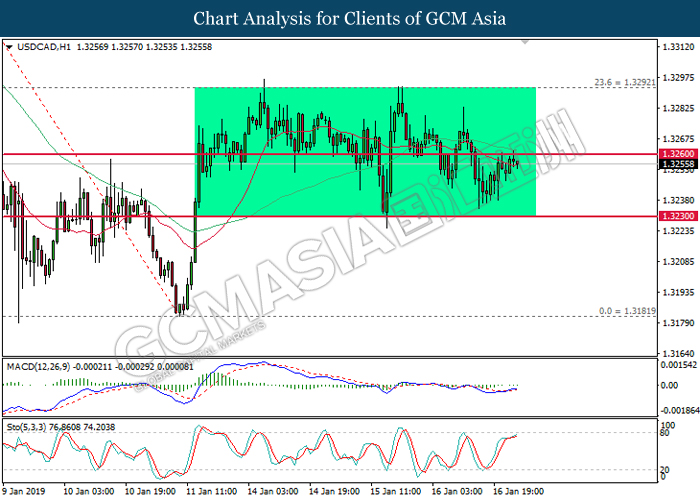Click the 11 Jan 11:00 time label

point(211,491)
